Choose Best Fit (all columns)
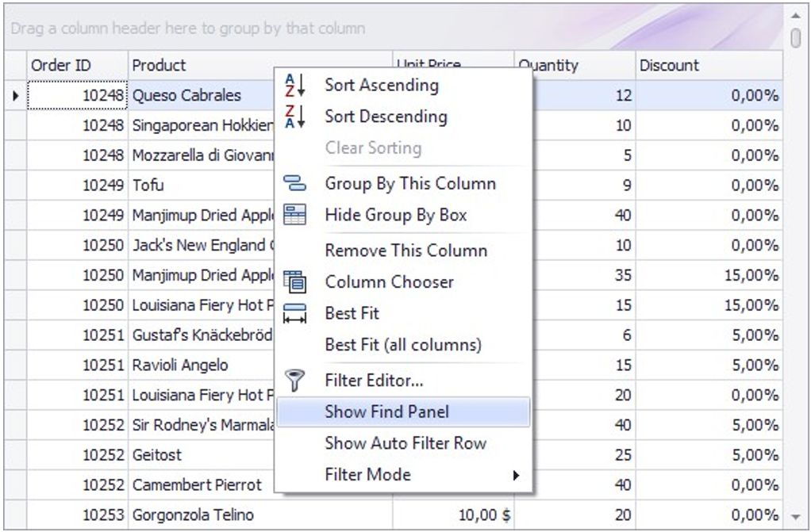The image size is (811, 532). (x=402, y=346)
